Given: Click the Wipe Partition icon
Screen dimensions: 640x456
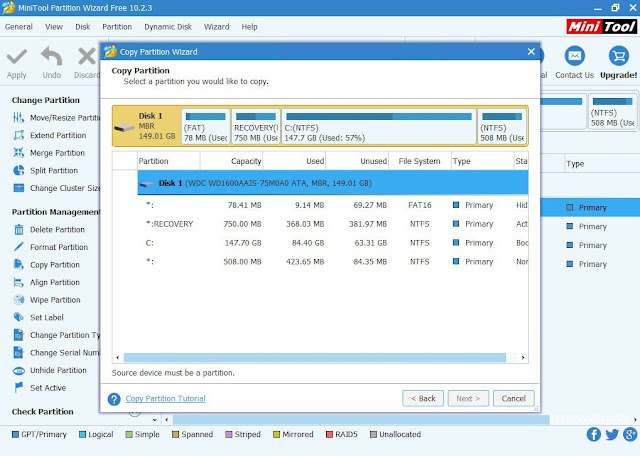Looking at the screenshot, I should pos(18,300).
